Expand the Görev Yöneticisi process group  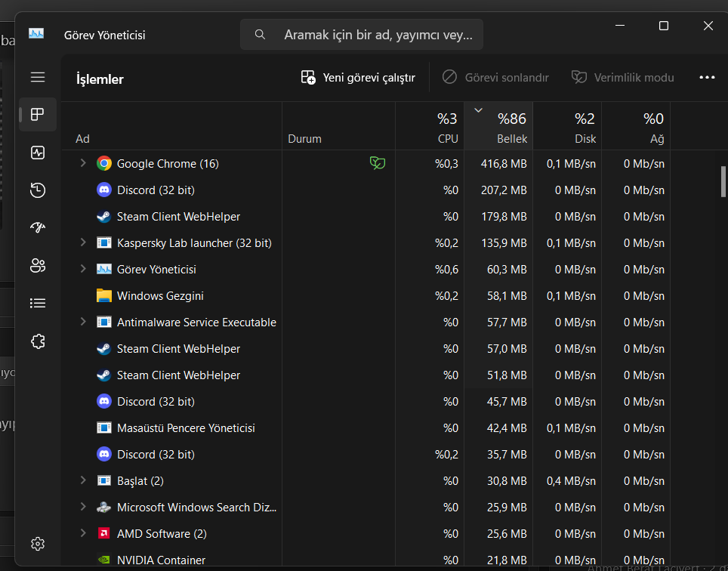click(x=83, y=269)
